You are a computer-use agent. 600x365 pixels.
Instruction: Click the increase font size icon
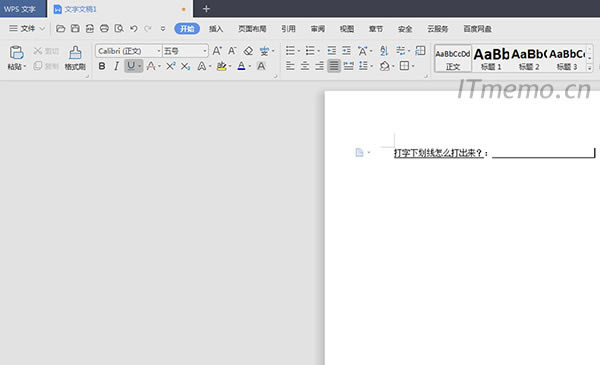217,51
